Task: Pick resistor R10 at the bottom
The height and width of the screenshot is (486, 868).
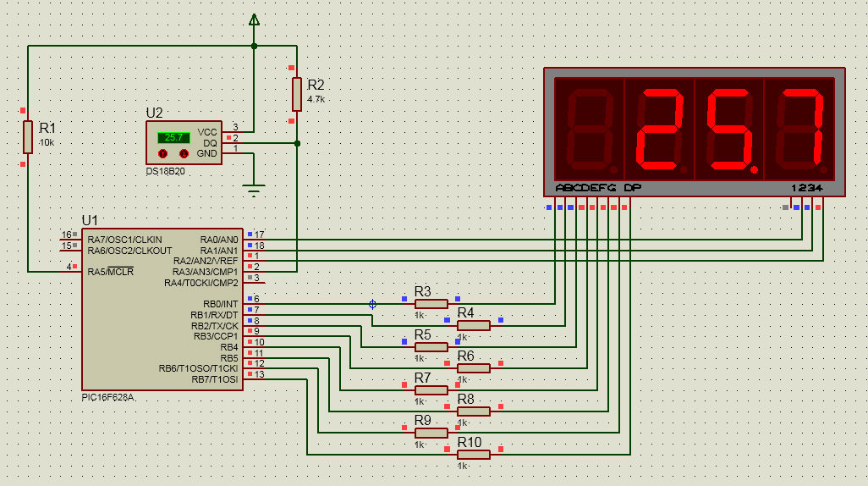Action: coord(474,455)
